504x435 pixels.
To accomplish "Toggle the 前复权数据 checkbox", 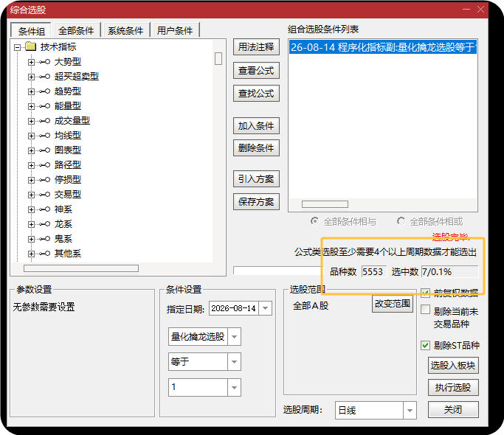I will (x=425, y=293).
